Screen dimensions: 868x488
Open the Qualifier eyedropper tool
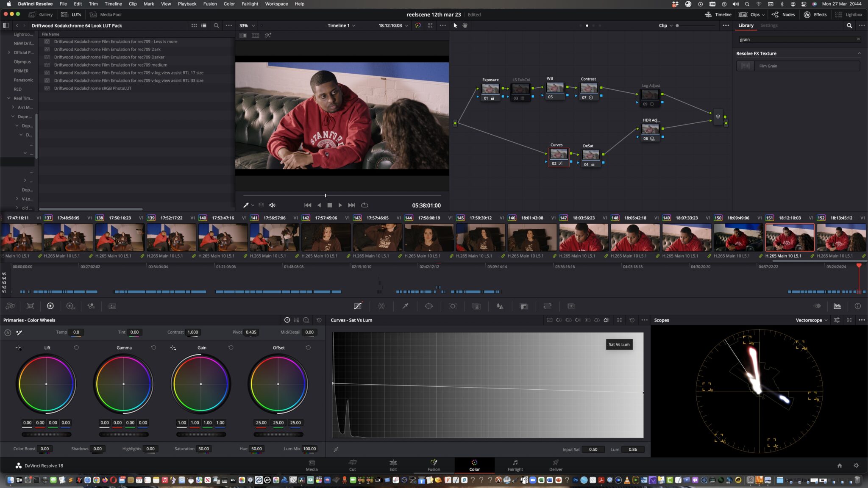click(x=405, y=306)
